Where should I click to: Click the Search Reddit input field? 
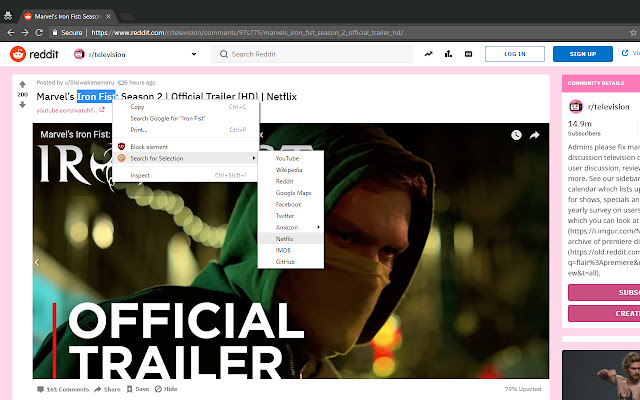[312, 54]
